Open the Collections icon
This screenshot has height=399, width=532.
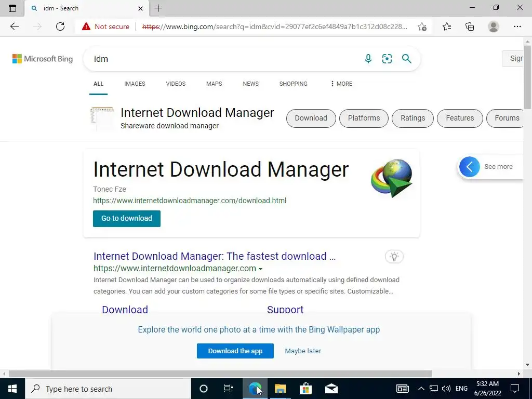(470, 26)
